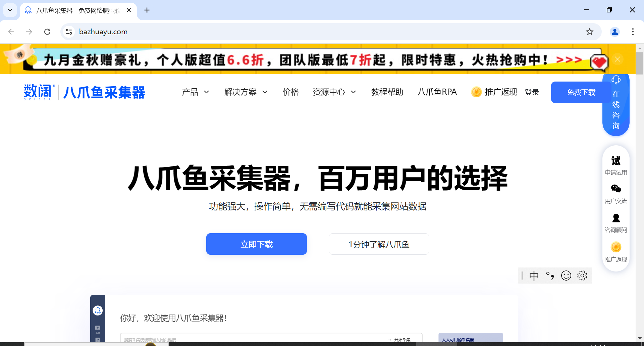This screenshot has height=346, width=644.
Task: Click the gold coin icon in navigation
Action: 476,92
